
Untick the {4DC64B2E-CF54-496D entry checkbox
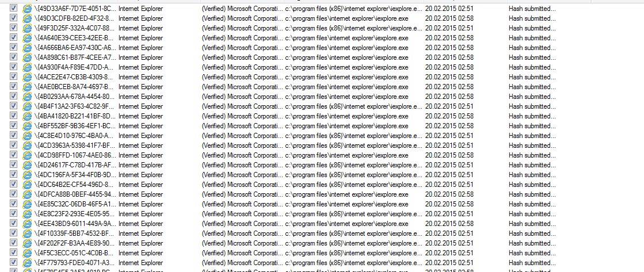click(x=14, y=184)
